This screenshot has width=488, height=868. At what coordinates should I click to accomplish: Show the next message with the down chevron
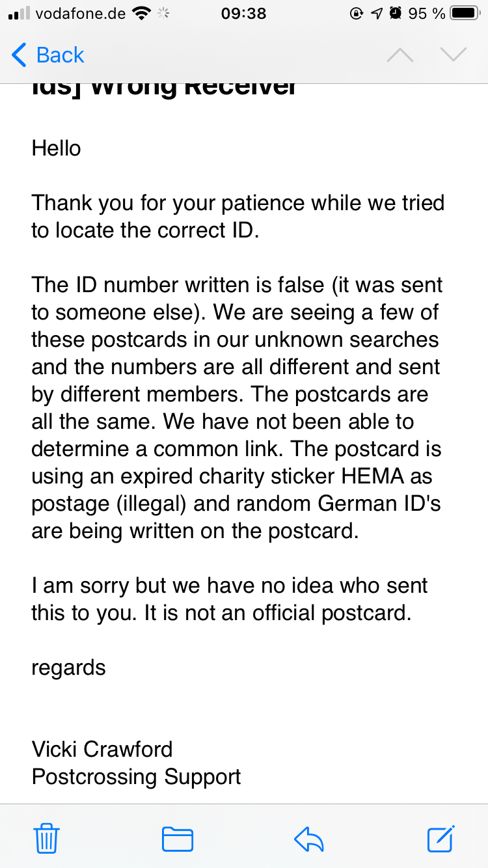453,55
